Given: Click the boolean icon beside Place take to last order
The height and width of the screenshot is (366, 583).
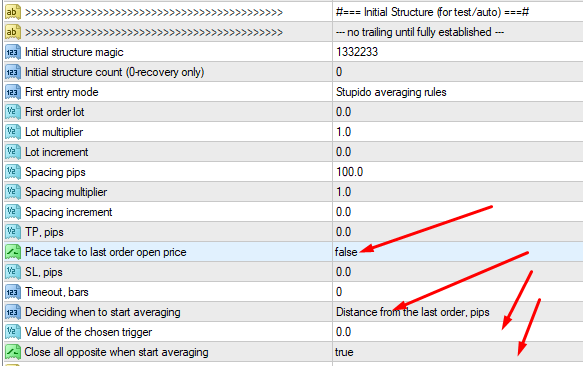Looking at the screenshot, I should pyautogui.click(x=12, y=252).
